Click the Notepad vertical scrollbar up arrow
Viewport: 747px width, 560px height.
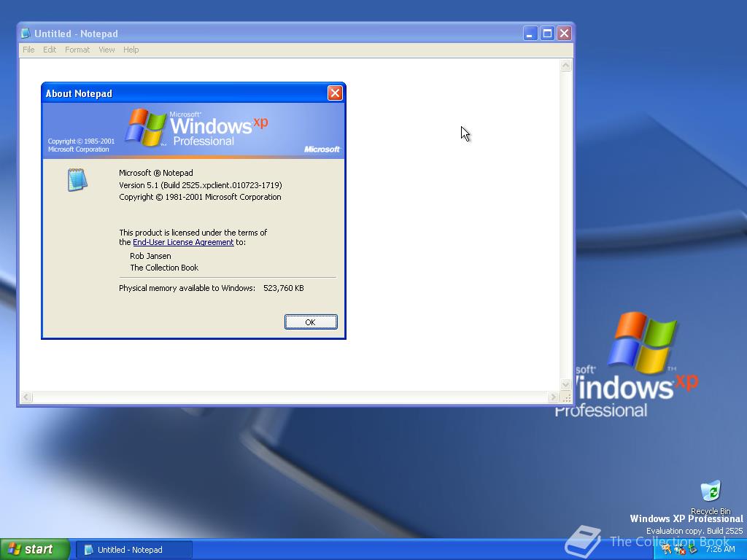coord(565,66)
